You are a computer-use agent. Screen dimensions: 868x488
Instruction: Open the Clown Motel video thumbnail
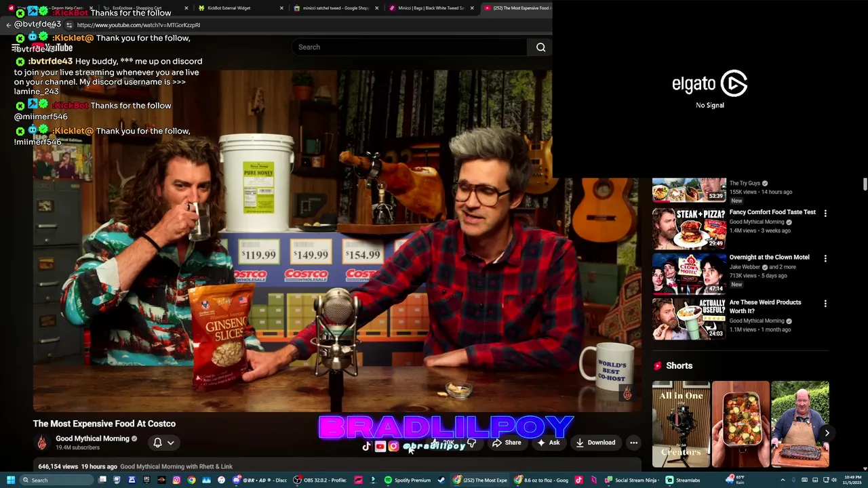pos(689,274)
